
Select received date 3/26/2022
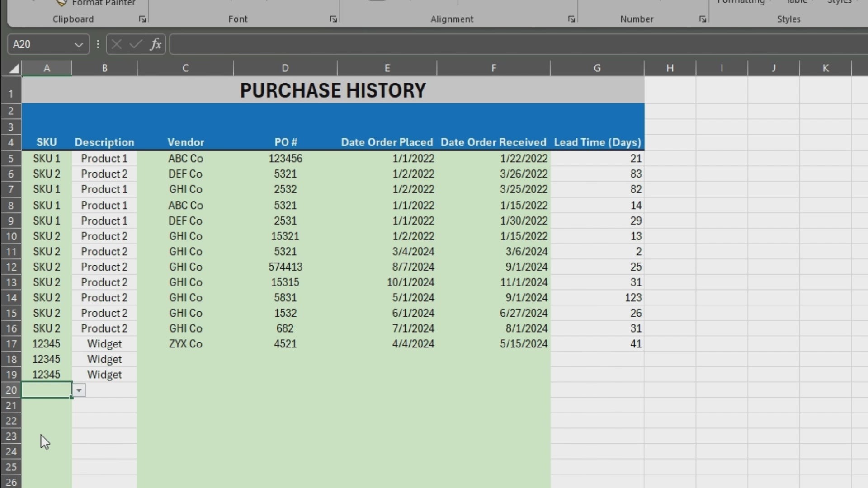coord(494,174)
